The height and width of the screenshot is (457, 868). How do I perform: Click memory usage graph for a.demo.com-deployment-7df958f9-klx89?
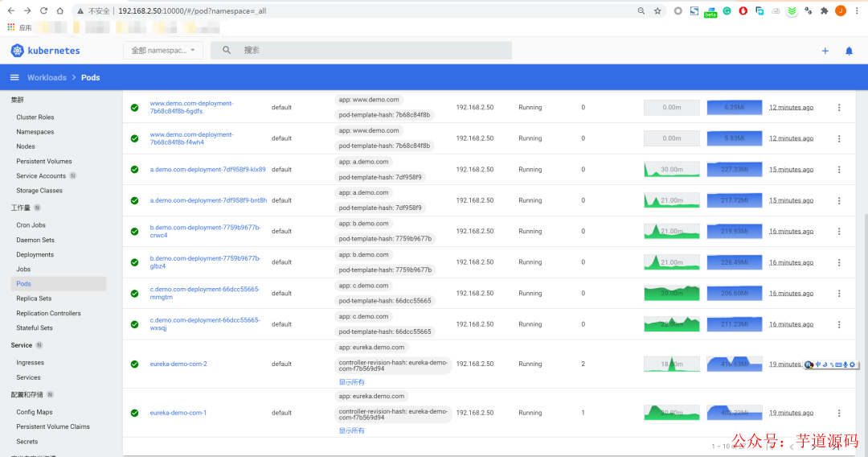coord(734,170)
